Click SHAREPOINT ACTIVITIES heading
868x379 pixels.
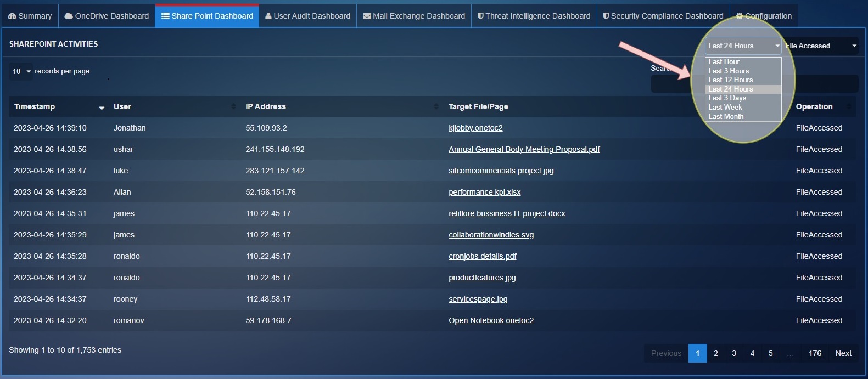click(53, 44)
